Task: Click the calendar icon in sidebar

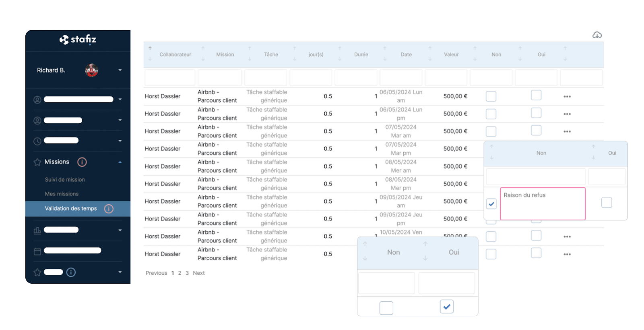Action: point(37,251)
